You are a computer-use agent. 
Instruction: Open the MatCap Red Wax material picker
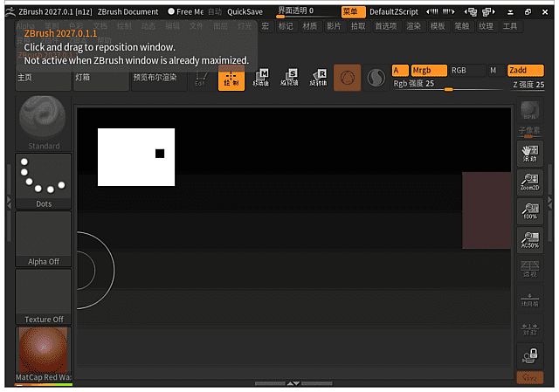click(43, 354)
